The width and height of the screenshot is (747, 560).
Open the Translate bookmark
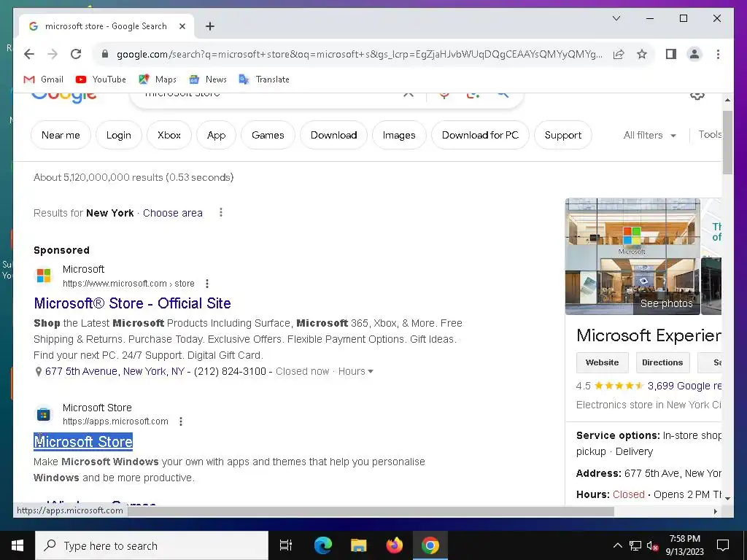click(x=264, y=79)
